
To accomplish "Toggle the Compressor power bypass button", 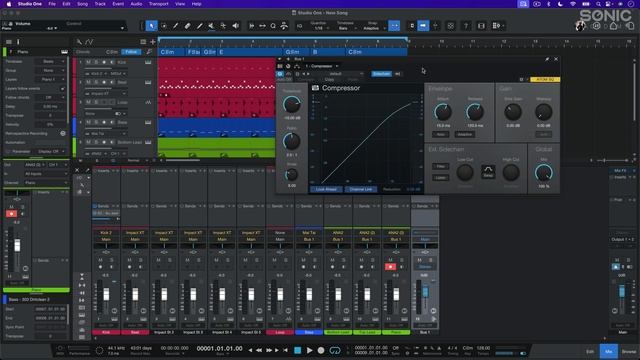I will pyautogui.click(x=280, y=74).
